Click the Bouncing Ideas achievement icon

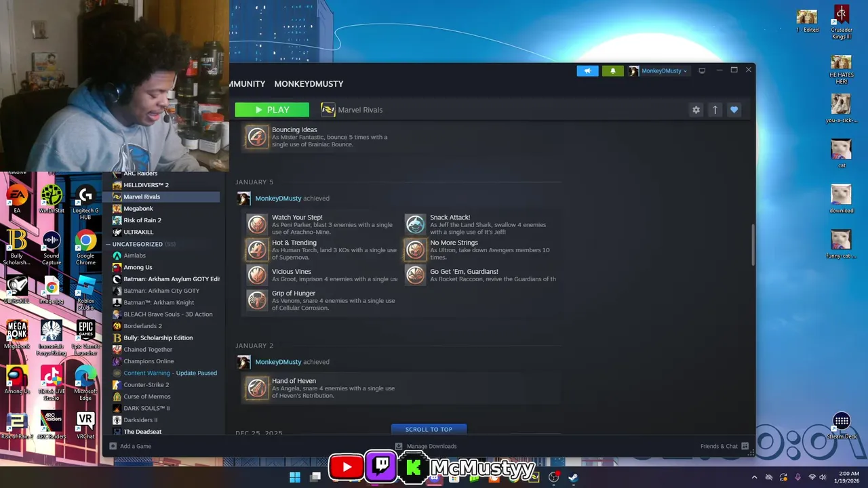click(257, 137)
